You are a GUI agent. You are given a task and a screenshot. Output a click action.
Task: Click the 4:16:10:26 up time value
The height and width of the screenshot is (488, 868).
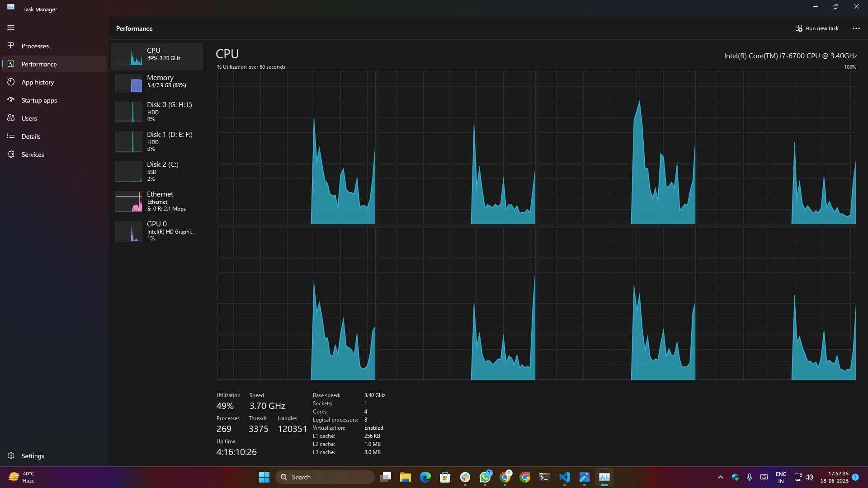pyautogui.click(x=236, y=452)
